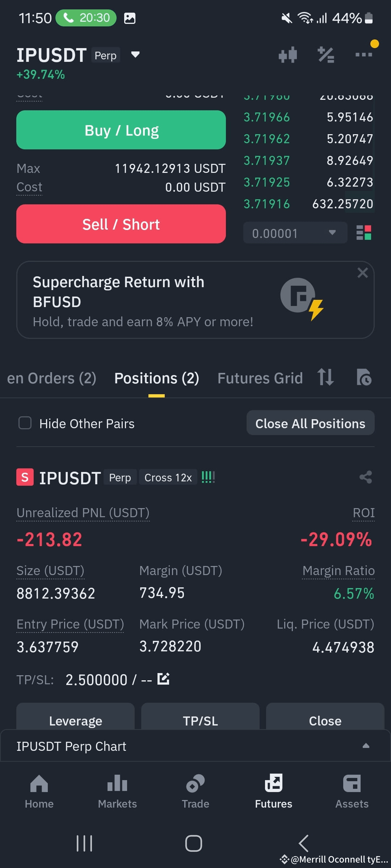
Task: Tap the Buy / Long button
Action: click(121, 130)
